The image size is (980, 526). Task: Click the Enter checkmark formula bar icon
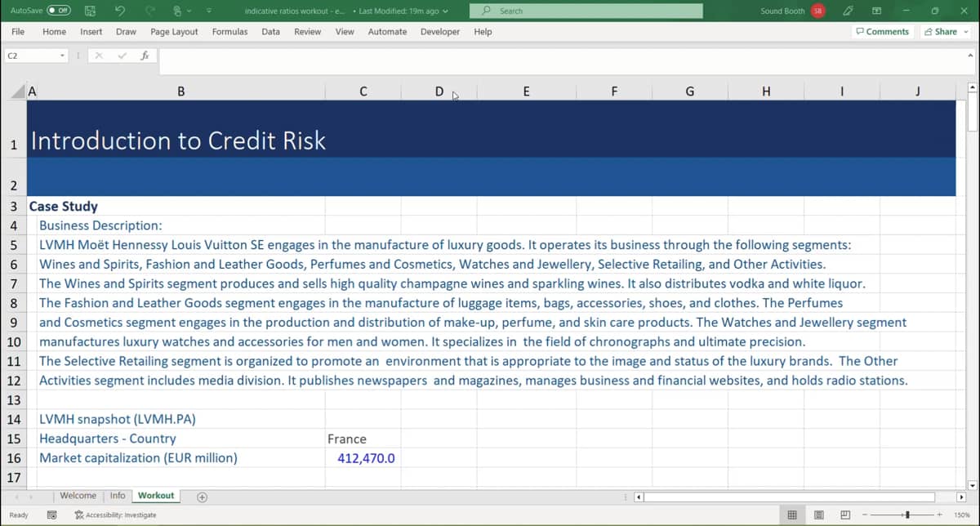point(122,56)
